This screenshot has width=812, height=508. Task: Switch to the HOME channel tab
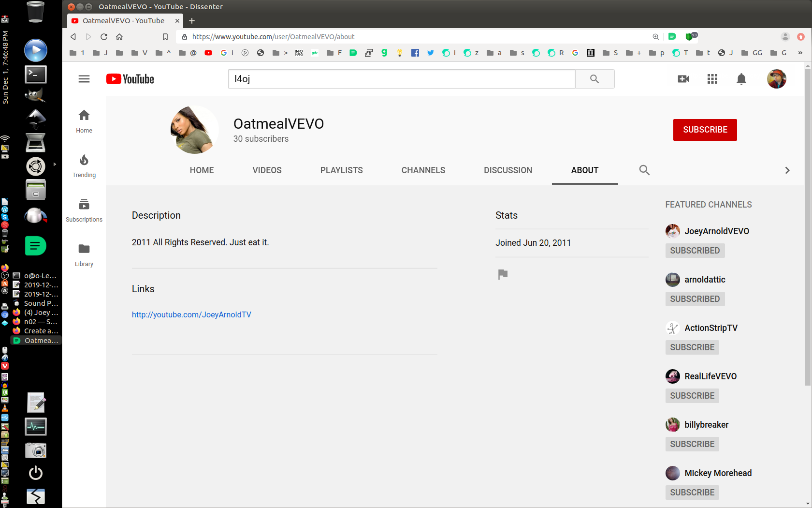[x=202, y=170]
